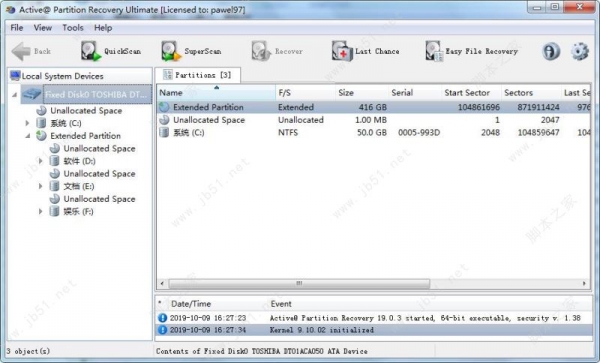Sort by Start Sector column header
This screenshot has height=363, width=600.
coord(471,93)
